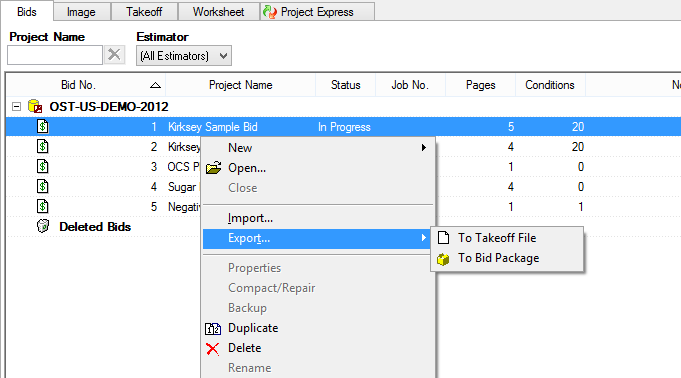This screenshot has height=378, width=681.
Task: Switch to the Takeoff tab
Action: coord(144,12)
